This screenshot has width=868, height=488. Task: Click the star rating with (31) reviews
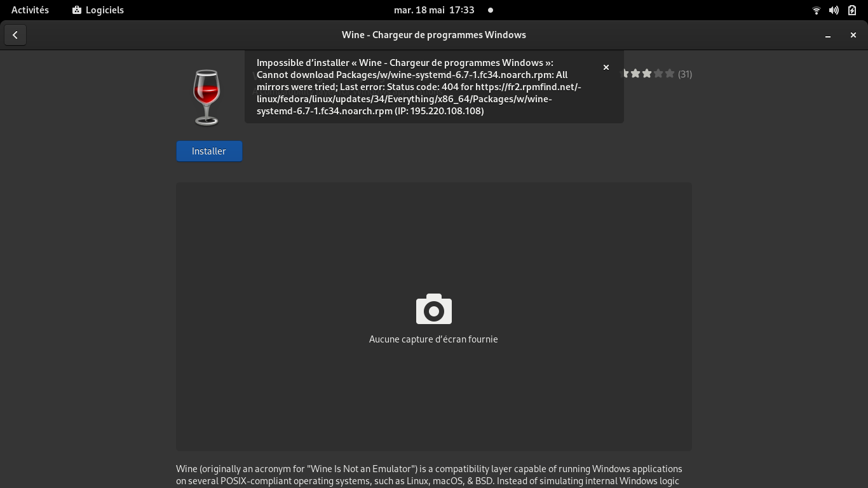point(656,74)
